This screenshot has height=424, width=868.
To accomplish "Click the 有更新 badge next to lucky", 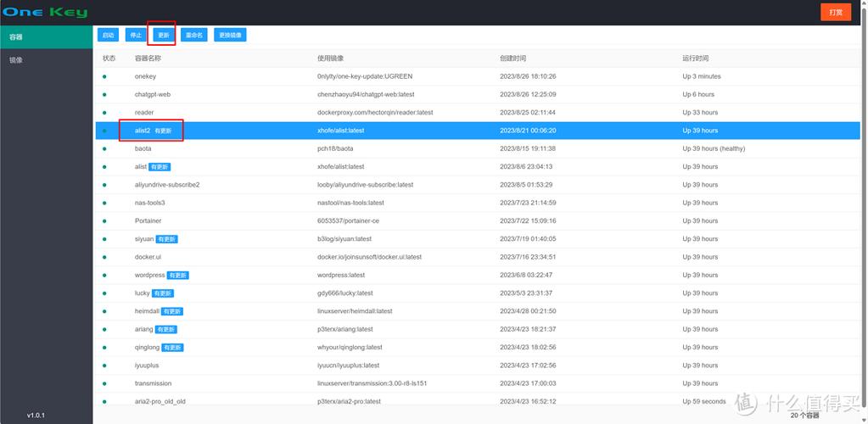I will coord(163,293).
